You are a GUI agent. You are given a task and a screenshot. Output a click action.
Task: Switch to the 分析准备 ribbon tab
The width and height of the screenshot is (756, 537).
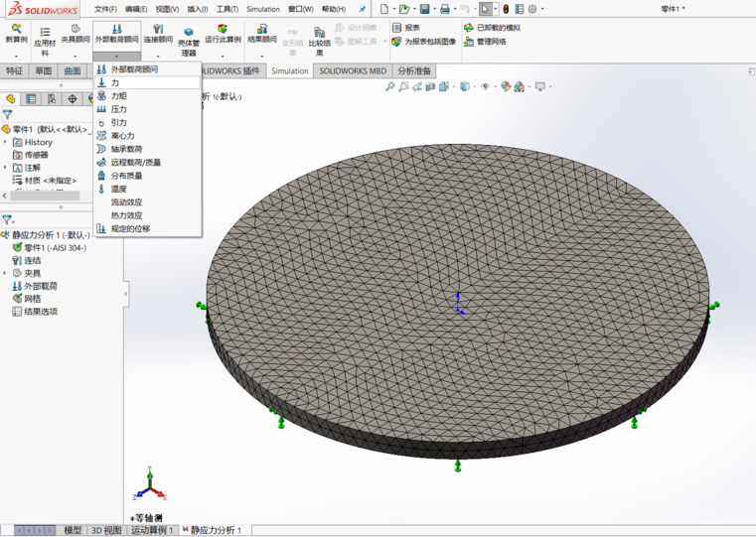pos(414,70)
